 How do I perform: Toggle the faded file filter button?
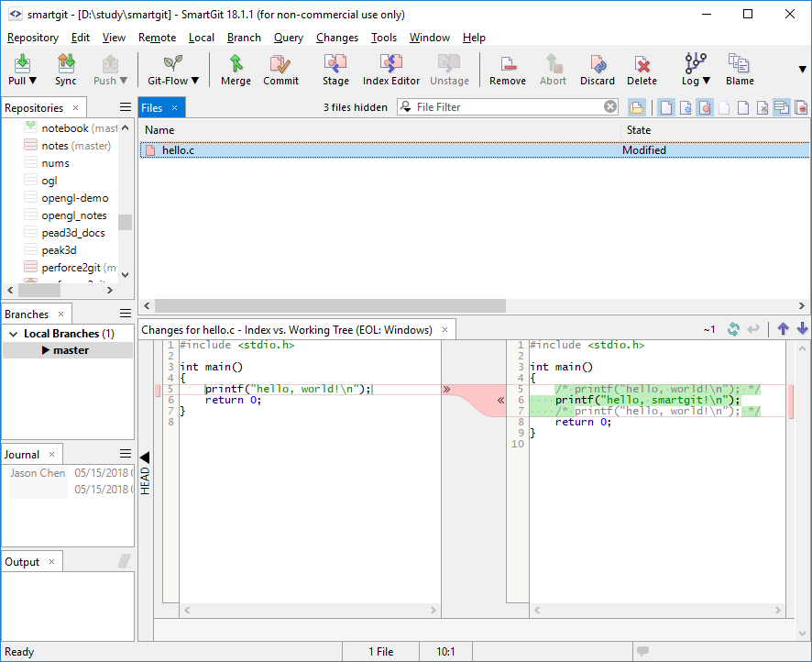[724, 107]
